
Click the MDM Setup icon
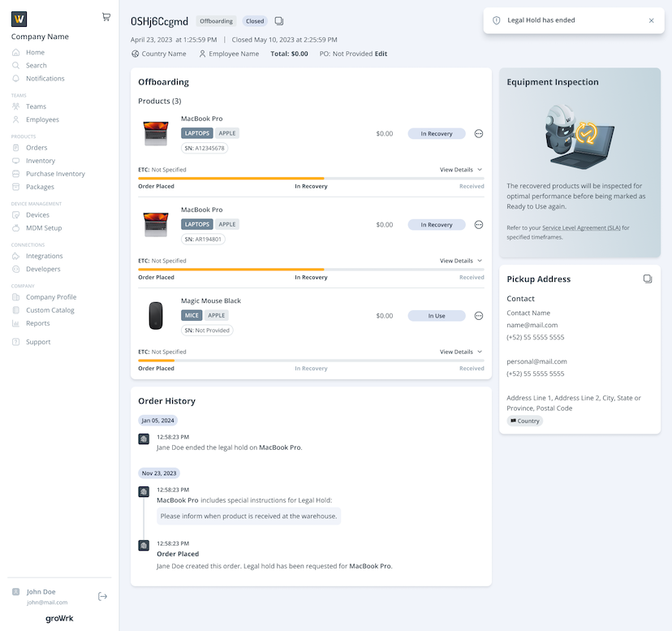click(16, 227)
